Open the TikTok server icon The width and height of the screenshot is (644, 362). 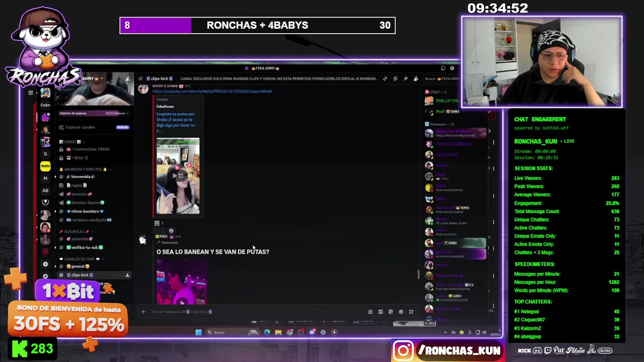coord(45,142)
